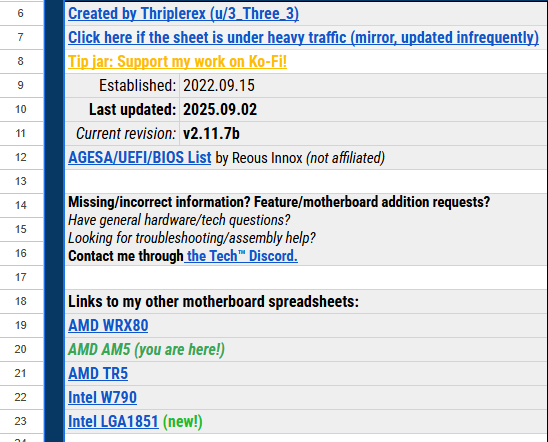Open the heavy traffic mirror sheet link
548x442 pixels.
pyautogui.click(x=303, y=38)
